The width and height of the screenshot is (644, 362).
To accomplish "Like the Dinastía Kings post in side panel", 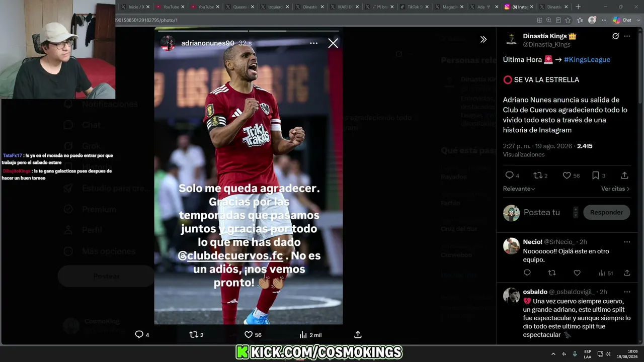I will coord(571,175).
